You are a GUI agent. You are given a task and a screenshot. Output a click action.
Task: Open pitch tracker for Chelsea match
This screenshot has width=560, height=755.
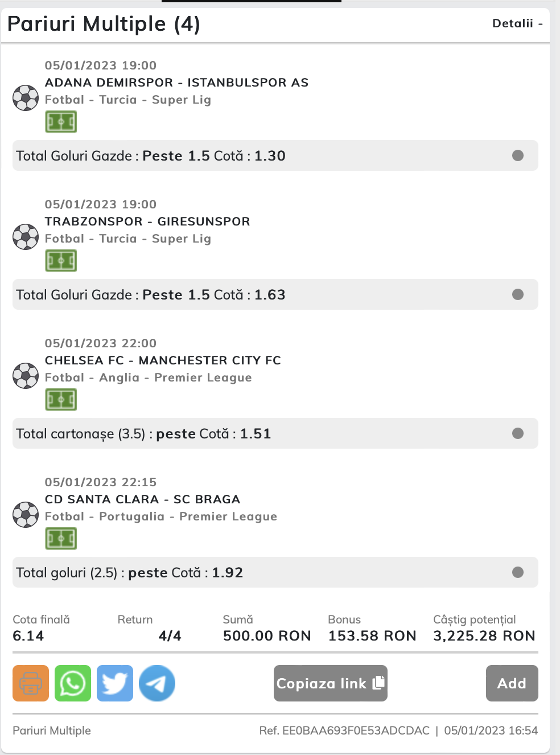61,400
